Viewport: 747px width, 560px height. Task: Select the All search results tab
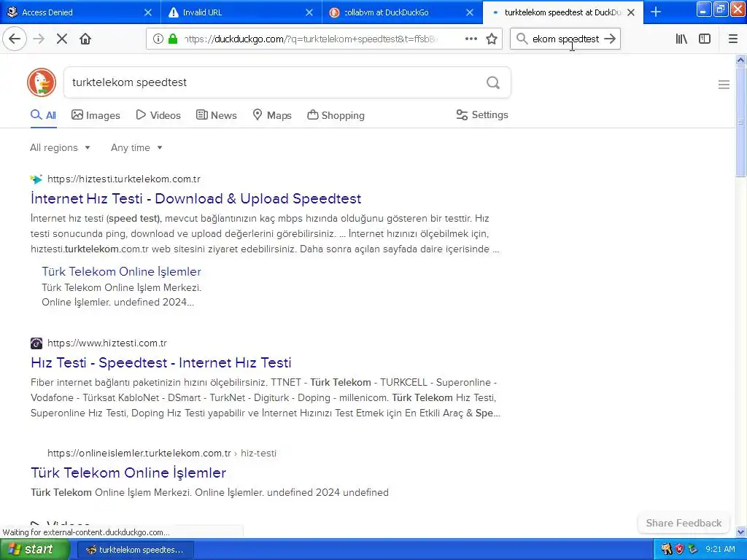coord(43,115)
